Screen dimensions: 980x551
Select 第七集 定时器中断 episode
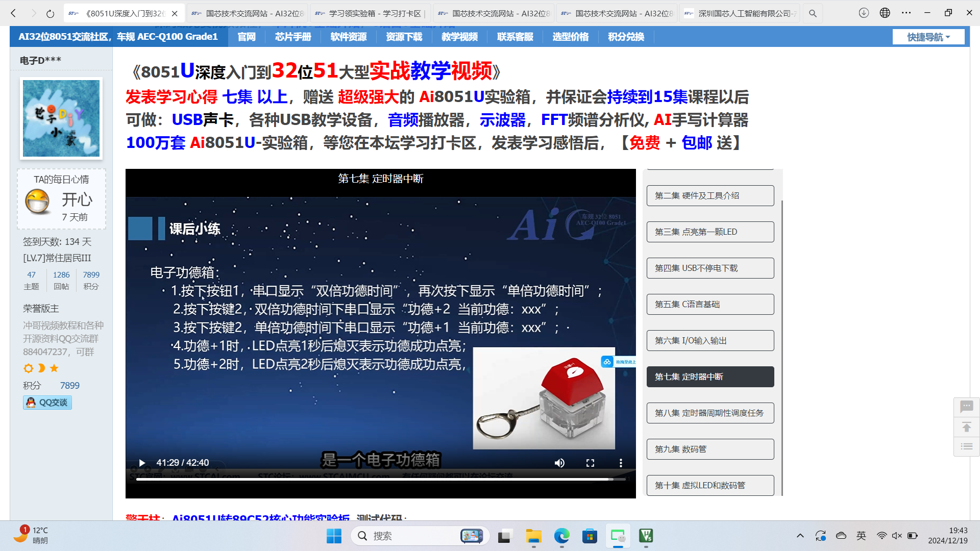(710, 377)
